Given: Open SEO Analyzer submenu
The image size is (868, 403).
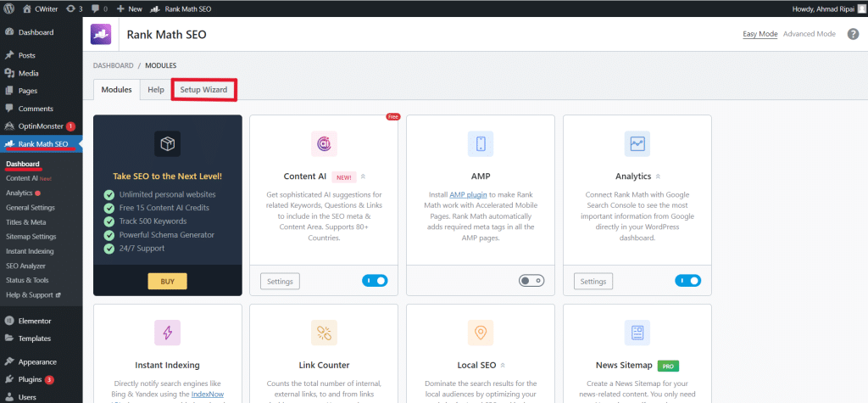Looking at the screenshot, I should (x=25, y=266).
